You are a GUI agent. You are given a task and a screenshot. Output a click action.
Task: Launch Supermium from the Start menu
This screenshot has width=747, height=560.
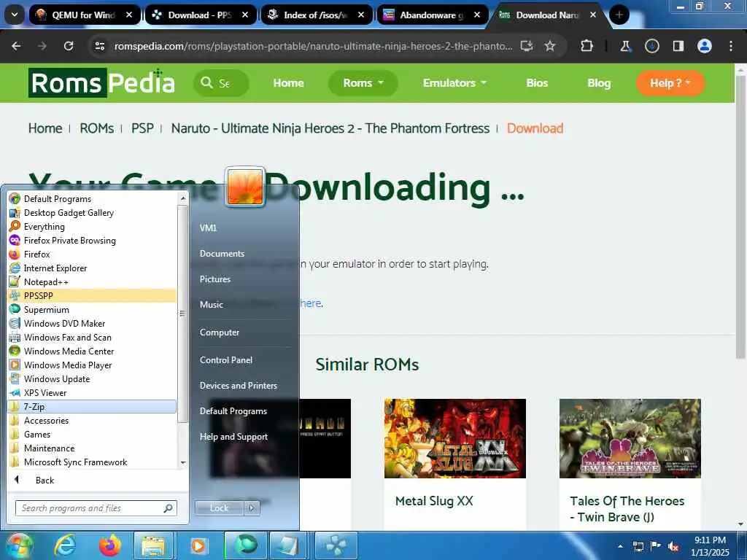(92, 309)
